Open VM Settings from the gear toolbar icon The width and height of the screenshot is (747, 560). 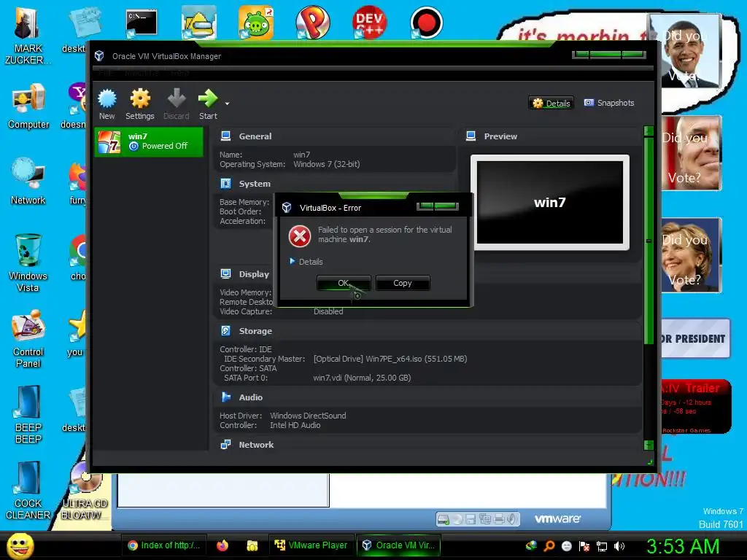tap(140, 104)
